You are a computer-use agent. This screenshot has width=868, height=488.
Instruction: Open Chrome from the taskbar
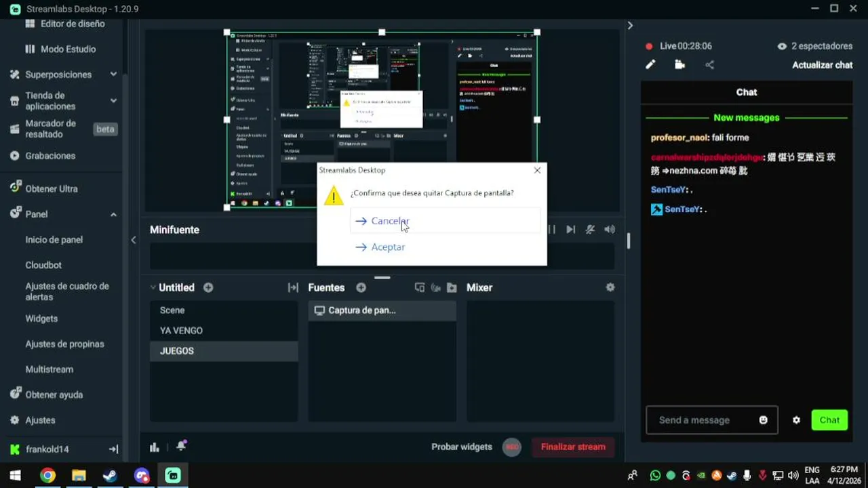pos(47,476)
